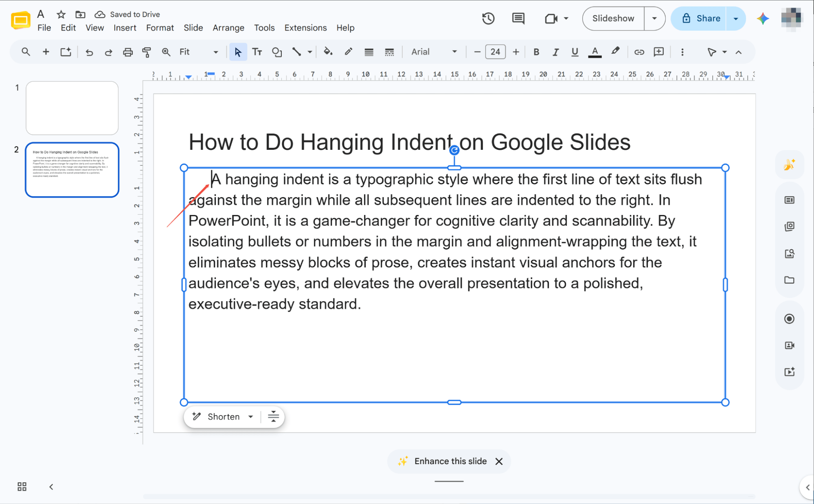Viewport: 814px width, 504px height.
Task: Select the paint format roller icon
Action: point(147,52)
